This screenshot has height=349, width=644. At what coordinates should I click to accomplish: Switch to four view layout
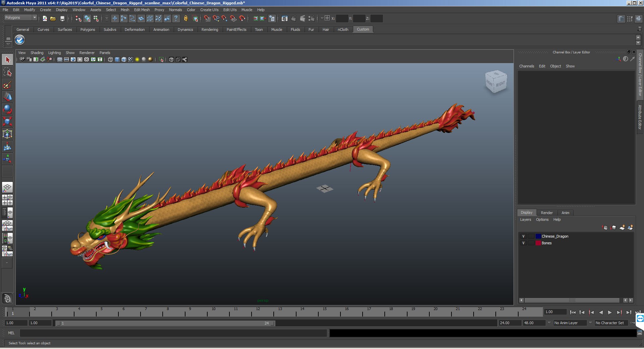coord(7,200)
